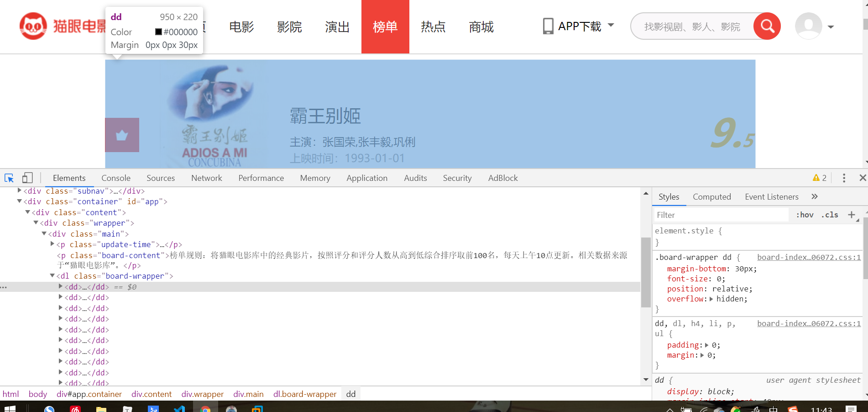Open the user avatar icon
868x412 pixels.
click(x=808, y=26)
